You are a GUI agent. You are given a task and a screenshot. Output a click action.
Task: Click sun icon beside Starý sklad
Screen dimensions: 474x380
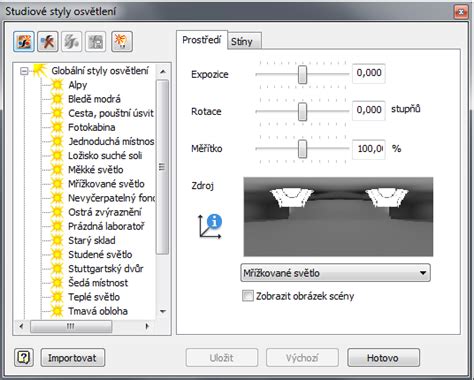point(57,240)
